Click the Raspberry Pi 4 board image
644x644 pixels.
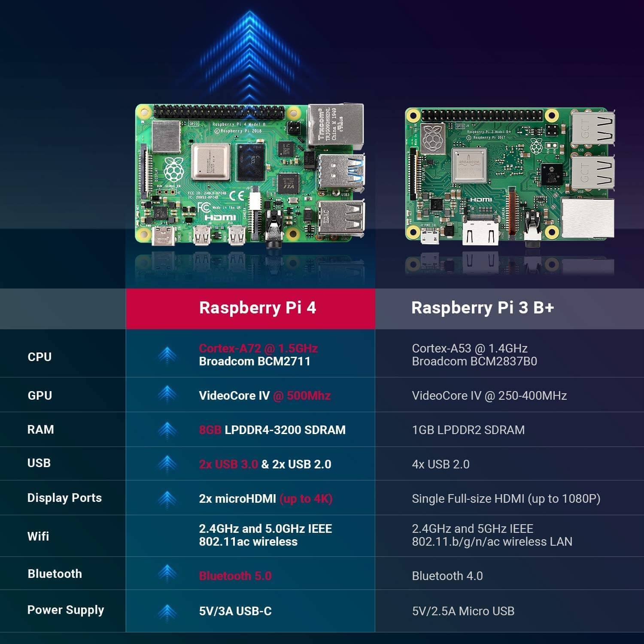point(250,176)
